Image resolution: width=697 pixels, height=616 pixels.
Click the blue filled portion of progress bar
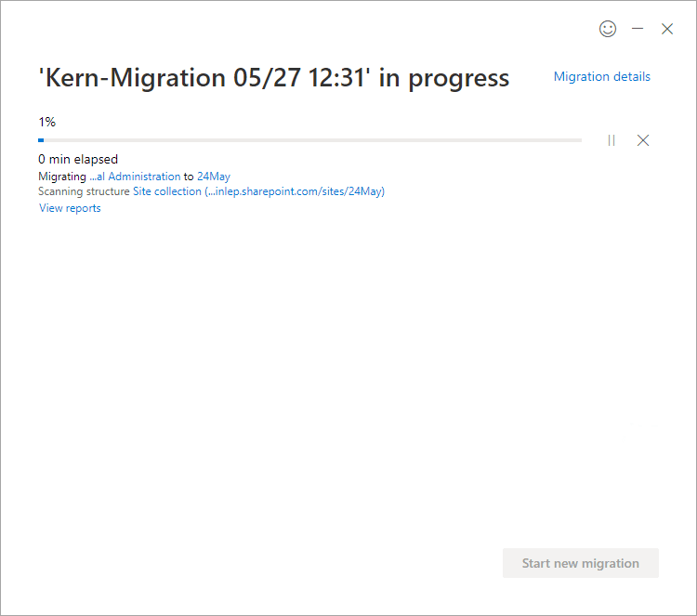tap(41, 140)
